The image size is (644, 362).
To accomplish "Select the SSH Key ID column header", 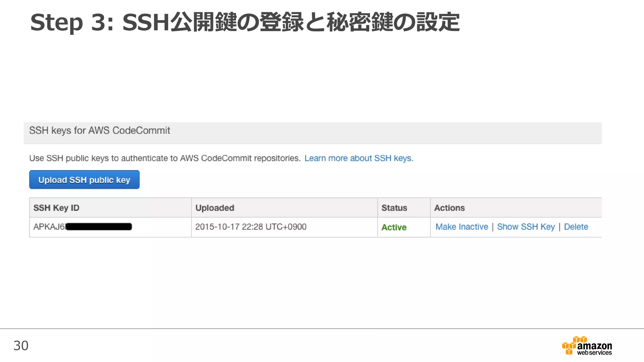I will click(110, 208).
